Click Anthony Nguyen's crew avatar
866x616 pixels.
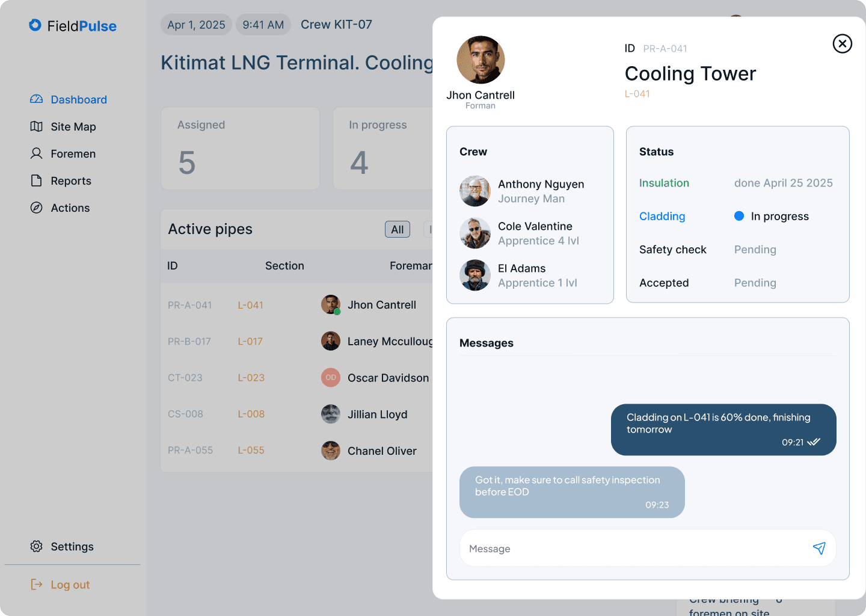click(475, 191)
